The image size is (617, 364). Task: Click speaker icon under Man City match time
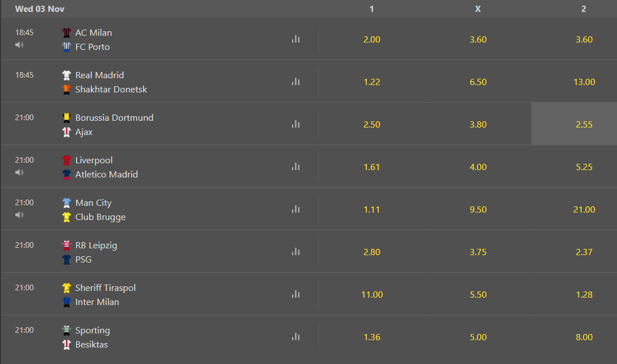click(x=19, y=215)
